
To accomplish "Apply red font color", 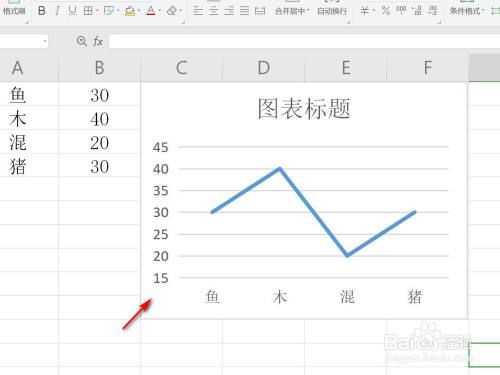I will [x=151, y=11].
